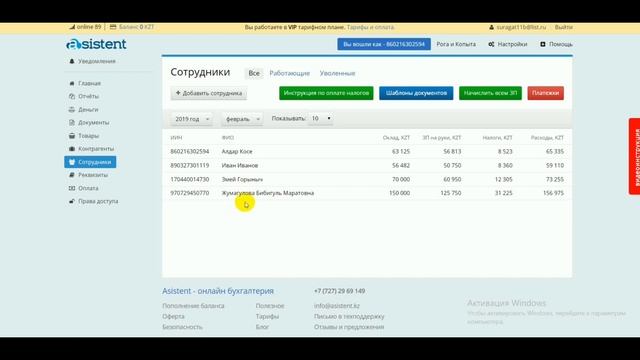Open Права доступа in the sidebar
The height and width of the screenshot is (360, 640).
(98, 201)
